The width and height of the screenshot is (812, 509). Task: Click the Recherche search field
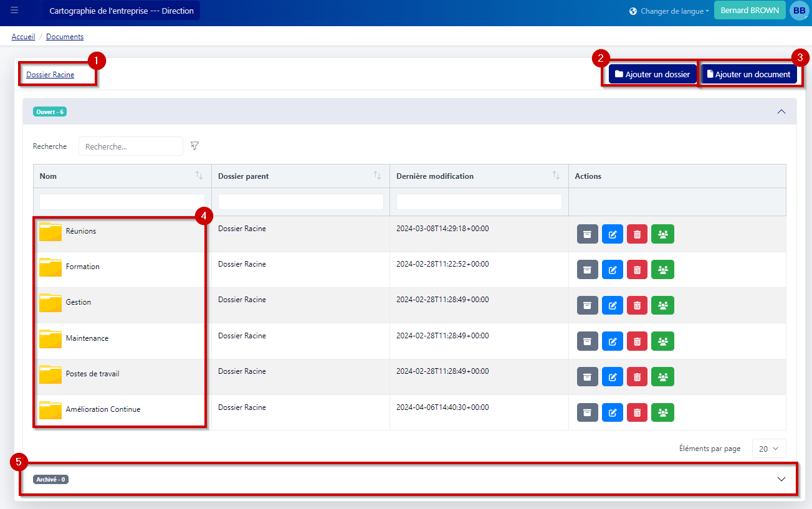[x=130, y=146]
